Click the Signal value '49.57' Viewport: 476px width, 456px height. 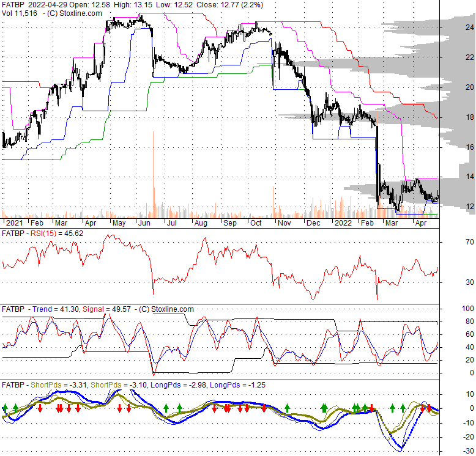point(121,309)
